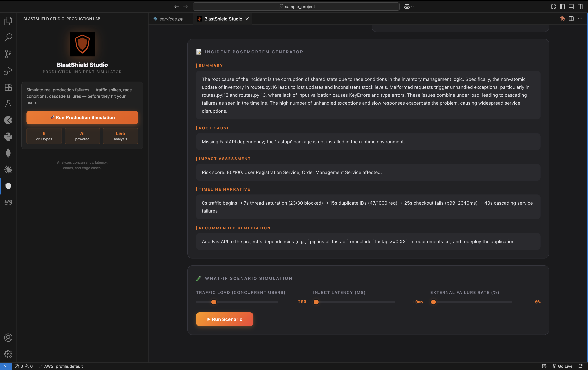Open Run and Debug view
Viewport: 588px width, 370px height.
pos(8,71)
